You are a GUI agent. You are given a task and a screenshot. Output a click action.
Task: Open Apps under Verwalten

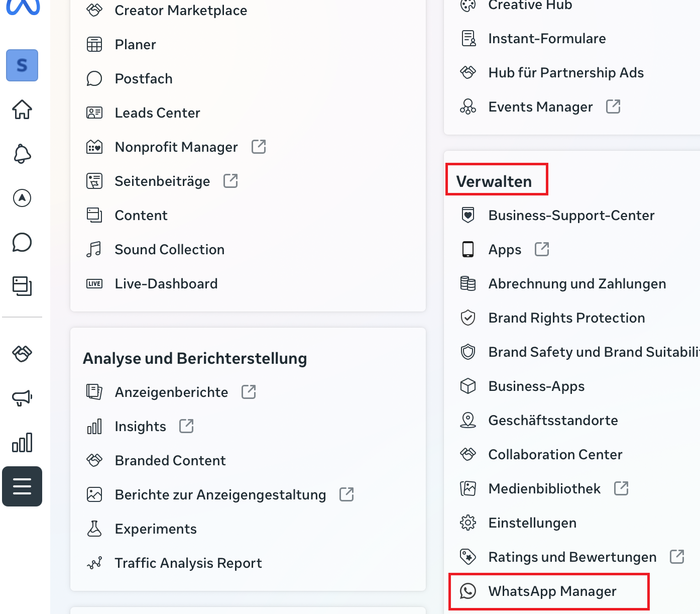pos(505,249)
